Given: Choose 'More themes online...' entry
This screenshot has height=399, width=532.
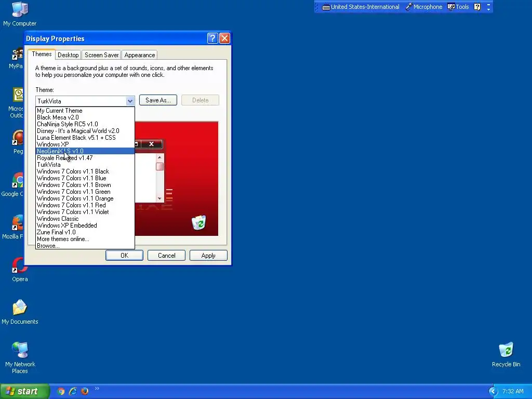Looking at the screenshot, I should [x=85, y=239].
